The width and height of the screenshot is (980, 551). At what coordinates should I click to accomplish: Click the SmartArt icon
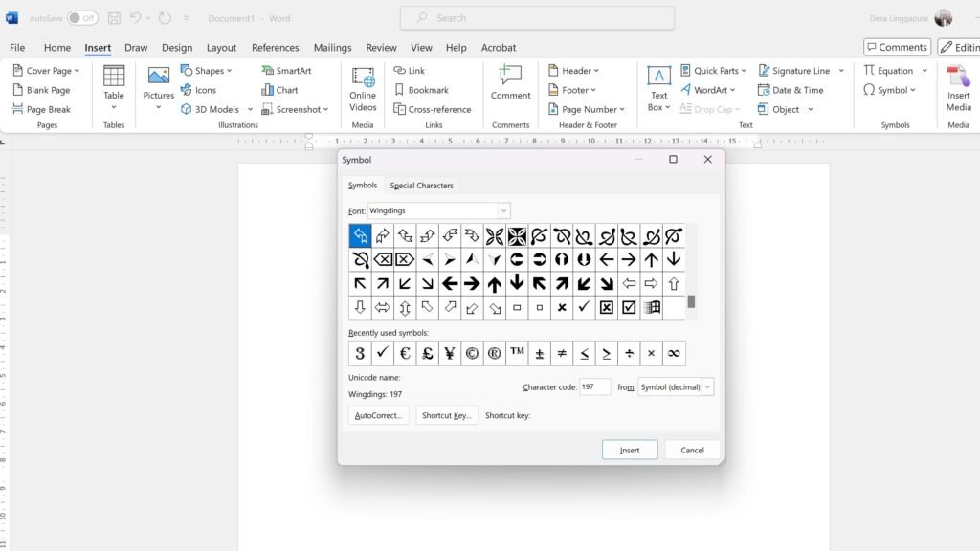click(x=268, y=71)
